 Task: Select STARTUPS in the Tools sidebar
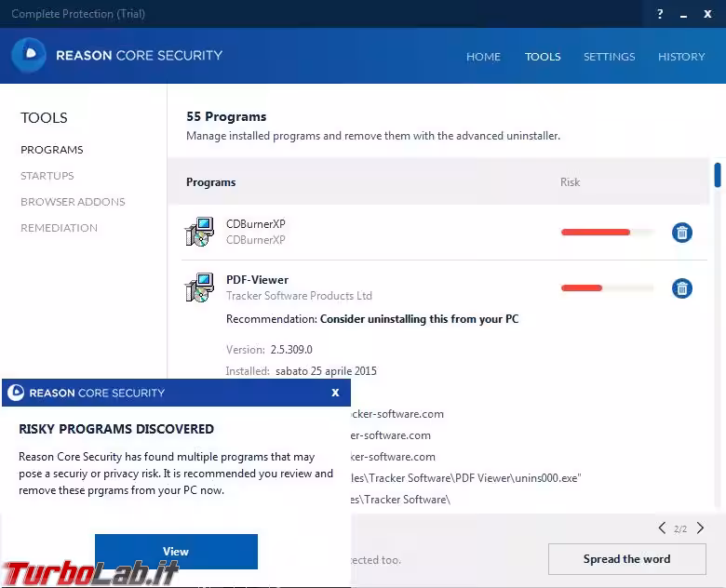(47, 176)
